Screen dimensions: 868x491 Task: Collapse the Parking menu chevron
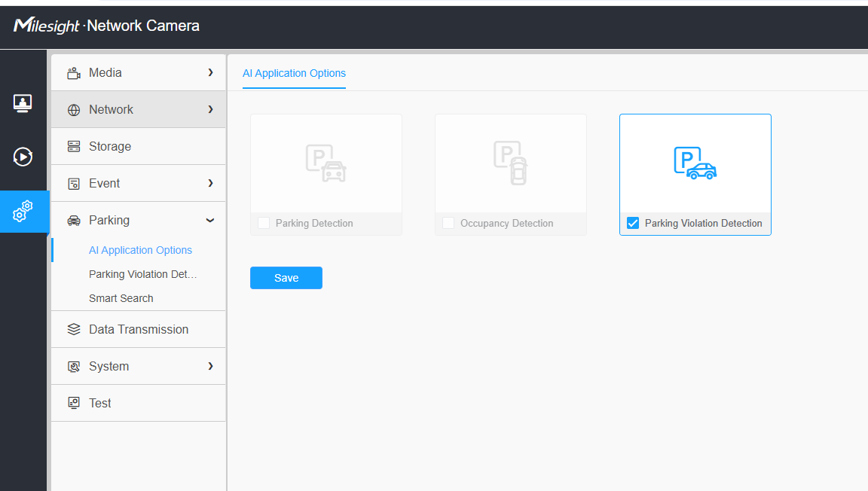210,221
